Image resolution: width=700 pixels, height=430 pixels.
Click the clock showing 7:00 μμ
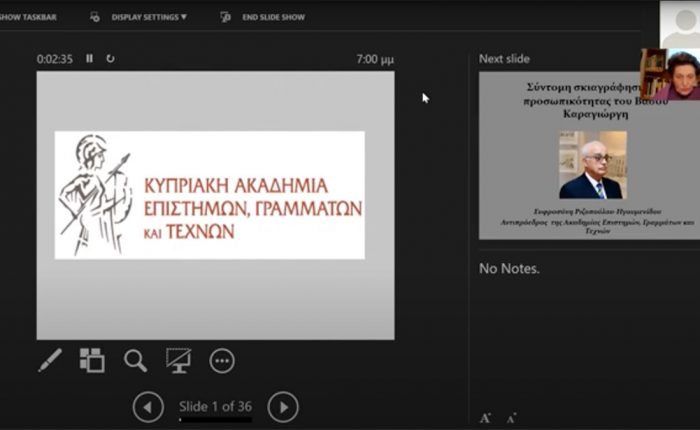coord(375,59)
